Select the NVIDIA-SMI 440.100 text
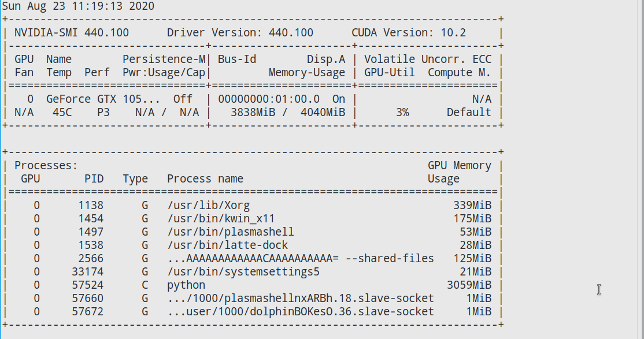The image size is (644, 339). click(72, 33)
